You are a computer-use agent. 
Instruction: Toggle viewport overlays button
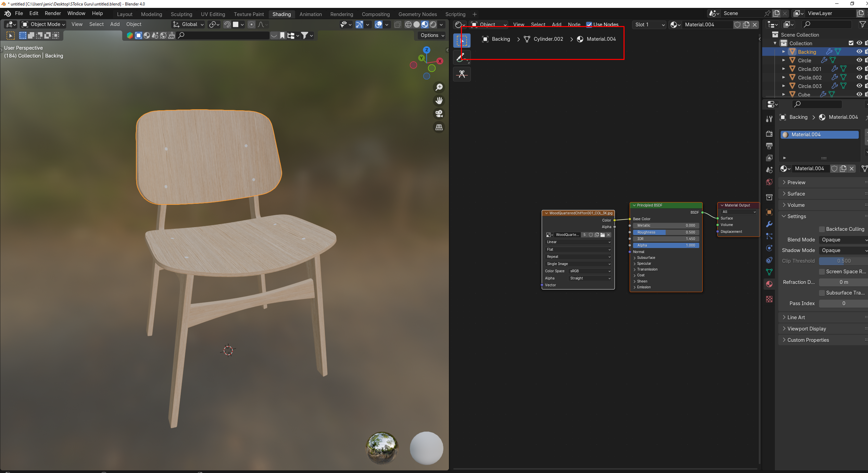[x=378, y=25]
